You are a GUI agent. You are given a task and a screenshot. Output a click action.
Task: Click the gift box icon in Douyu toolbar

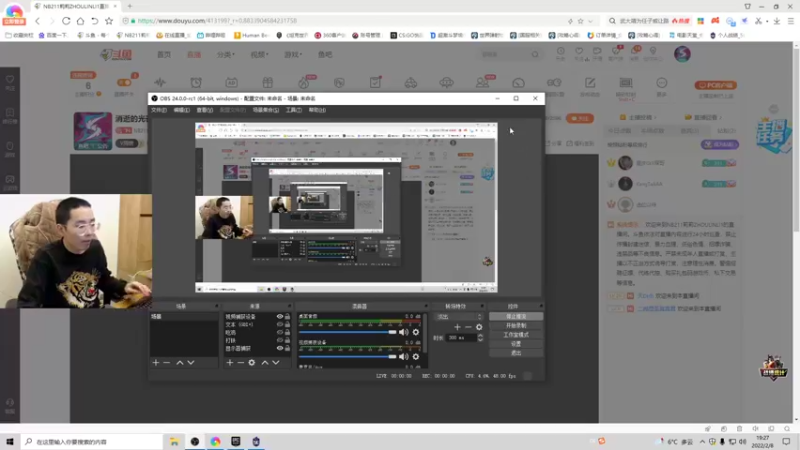coord(268,83)
